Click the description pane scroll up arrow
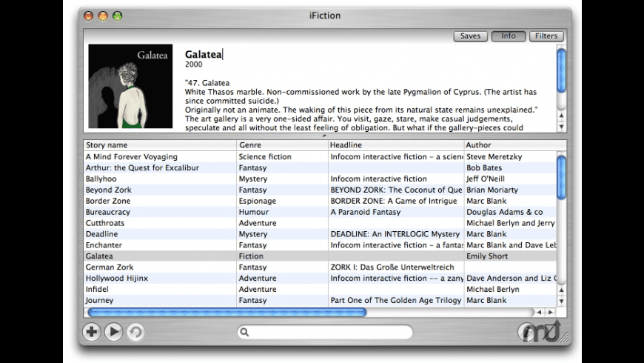The height and width of the screenshot is (363, 644). (561, 116)
